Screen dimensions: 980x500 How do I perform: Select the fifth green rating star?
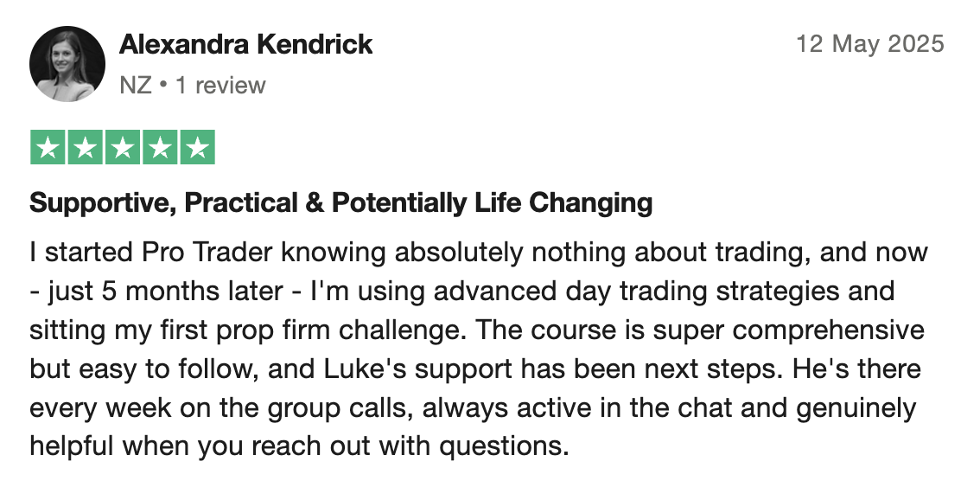click(198, 148)
